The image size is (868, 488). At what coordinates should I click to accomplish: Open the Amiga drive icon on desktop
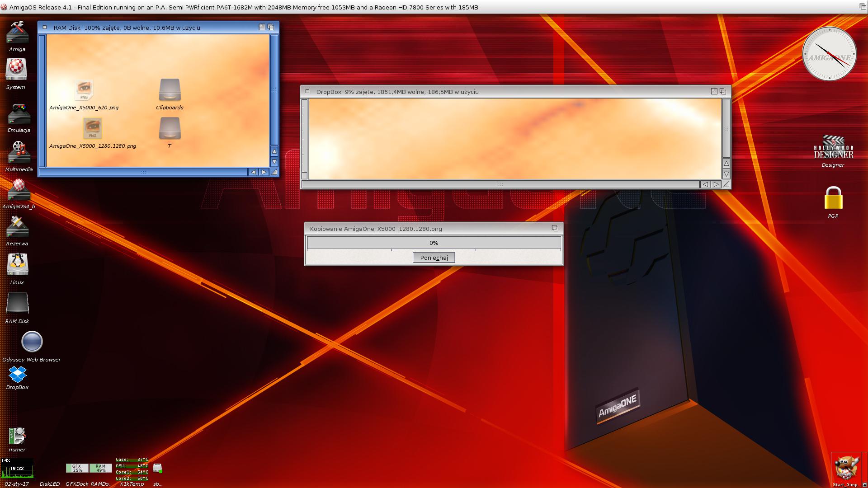(x=17, y=33)
